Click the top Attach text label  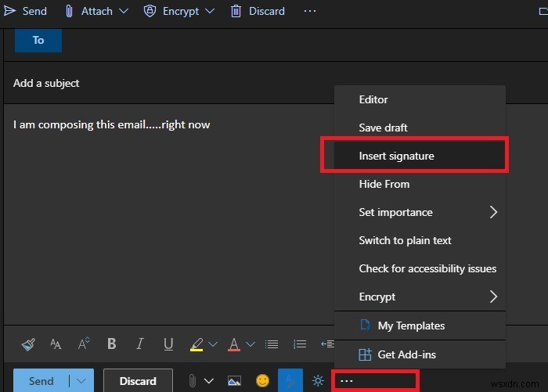[97, 11]
